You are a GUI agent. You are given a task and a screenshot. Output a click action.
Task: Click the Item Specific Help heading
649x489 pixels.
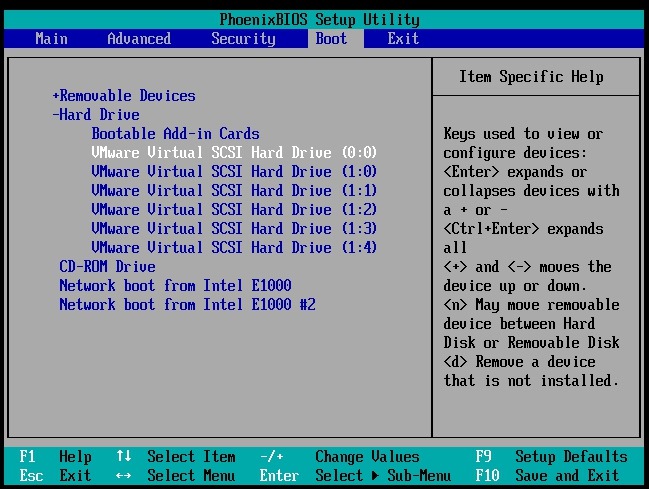(531, 77)
